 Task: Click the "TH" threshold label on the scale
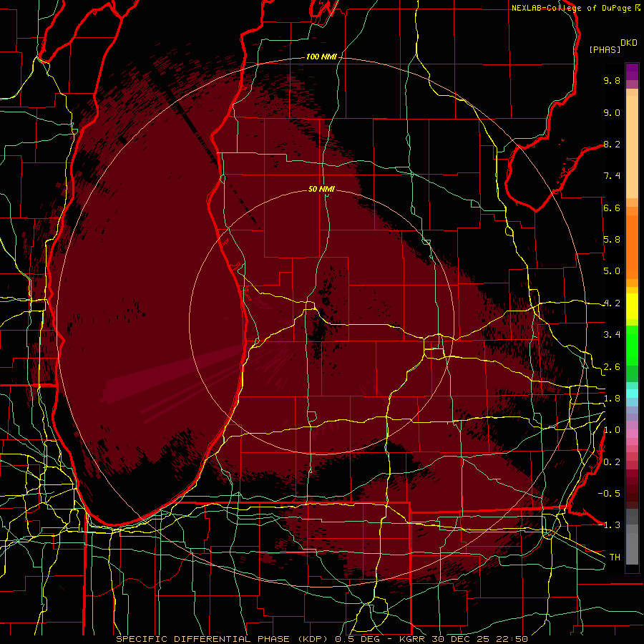[615, 557]
